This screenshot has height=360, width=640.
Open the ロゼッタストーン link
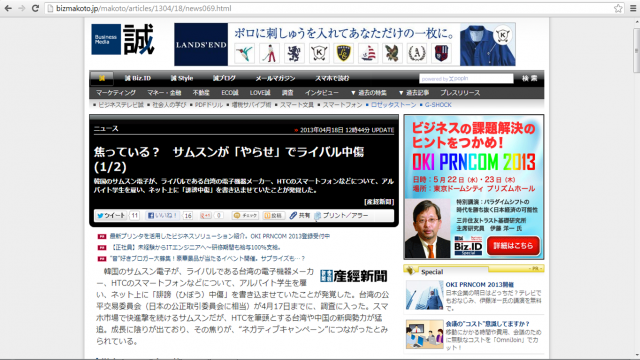(393, 105)
